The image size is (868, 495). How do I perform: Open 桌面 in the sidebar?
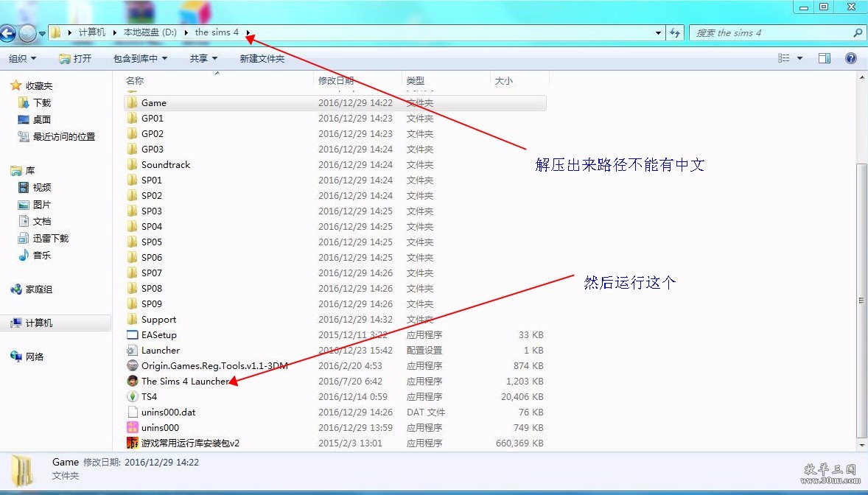(42, 119)
